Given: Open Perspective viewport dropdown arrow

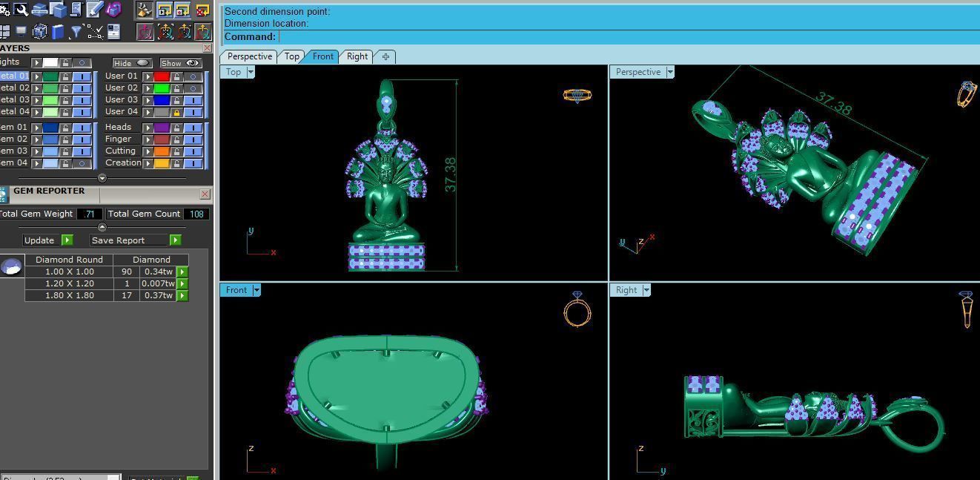Looking at the screenshot, I should click(670, 72).
